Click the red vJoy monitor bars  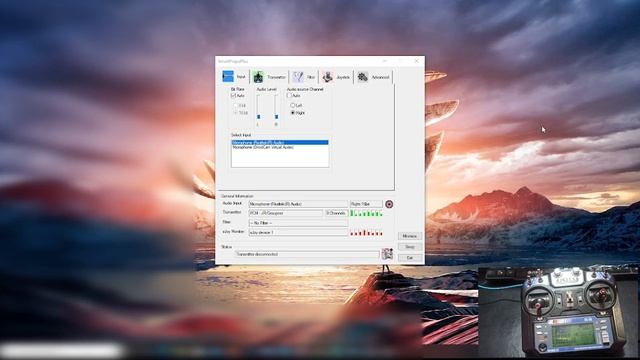pos(366,233)
